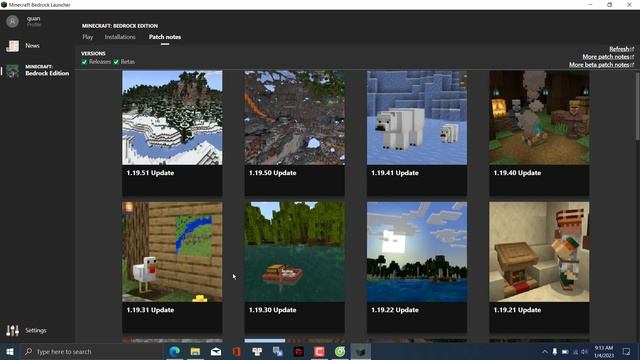Click the taskbar search box
Viewport: 640px width, 360px height.
tap(91, 351)
